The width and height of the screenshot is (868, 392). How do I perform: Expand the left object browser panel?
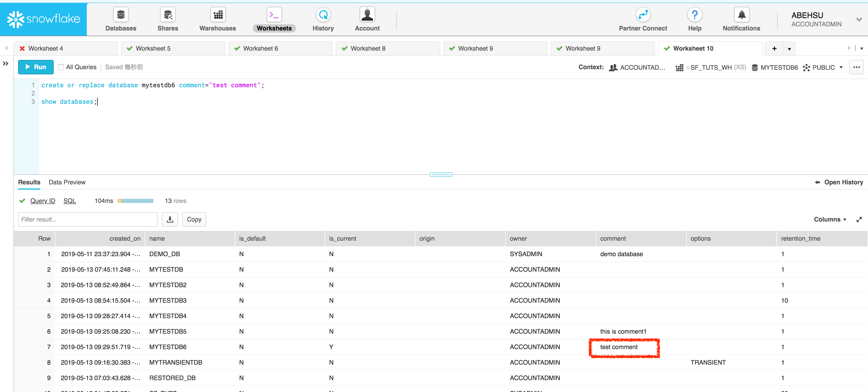(6, 63)
